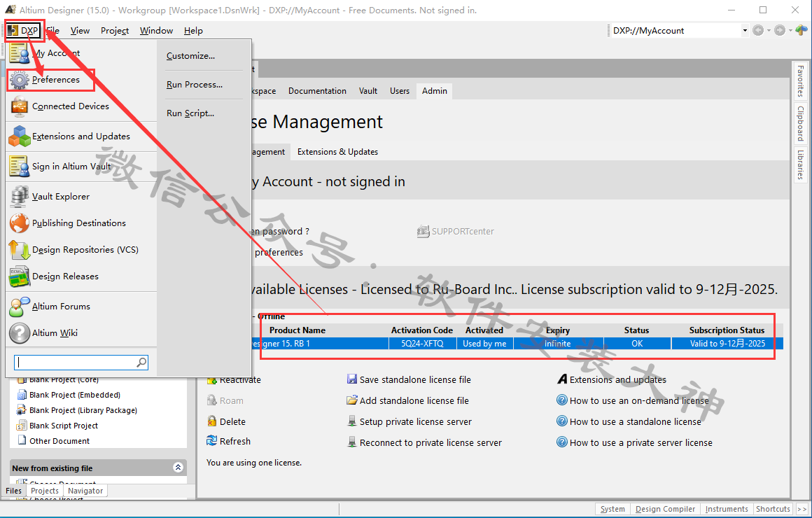Viewport: 812px width, 518px height.
Task: Select Run Process... menu entry
Action: coord(195,85)
